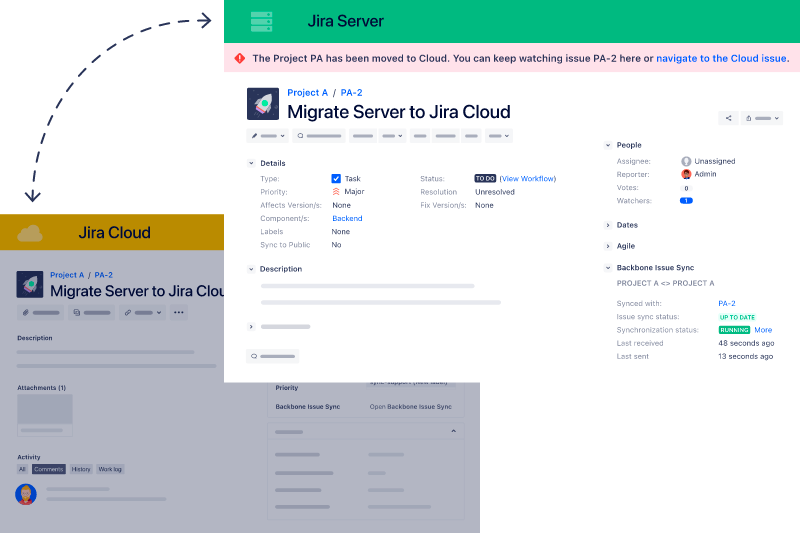Collapse the Jira Cloud details panel chevron
800x533 pixels.
tap(454, 432)
